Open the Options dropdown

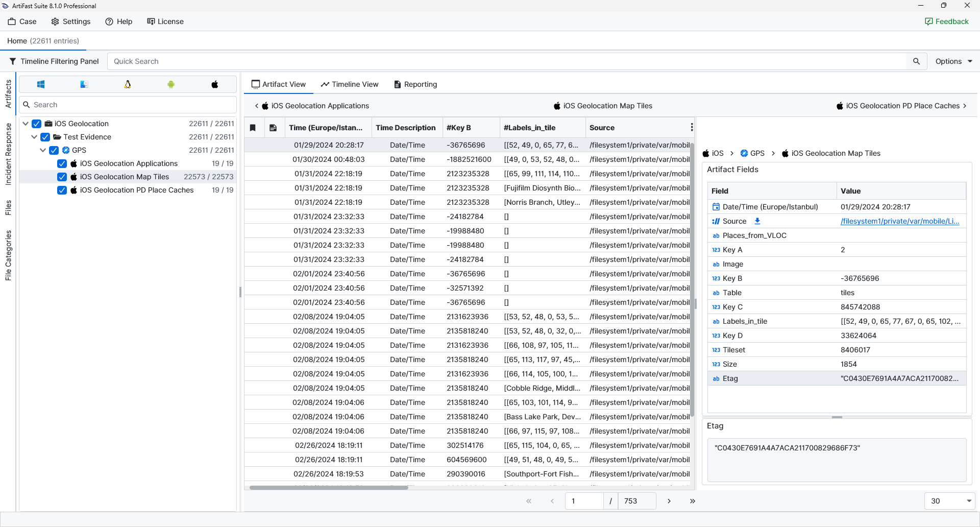(x=953, y=61)
